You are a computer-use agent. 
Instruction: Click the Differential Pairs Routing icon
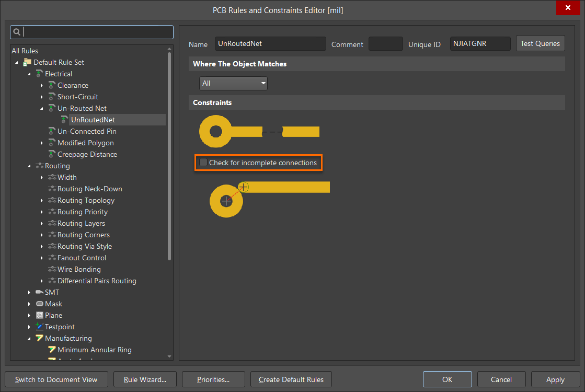(52, 281)
